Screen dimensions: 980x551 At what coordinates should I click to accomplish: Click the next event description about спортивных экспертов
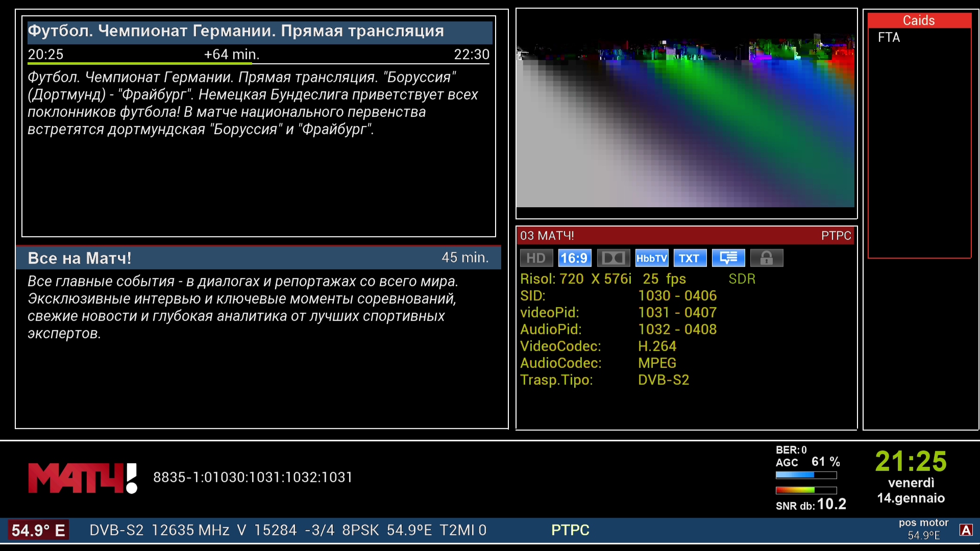tap(243, 308)
